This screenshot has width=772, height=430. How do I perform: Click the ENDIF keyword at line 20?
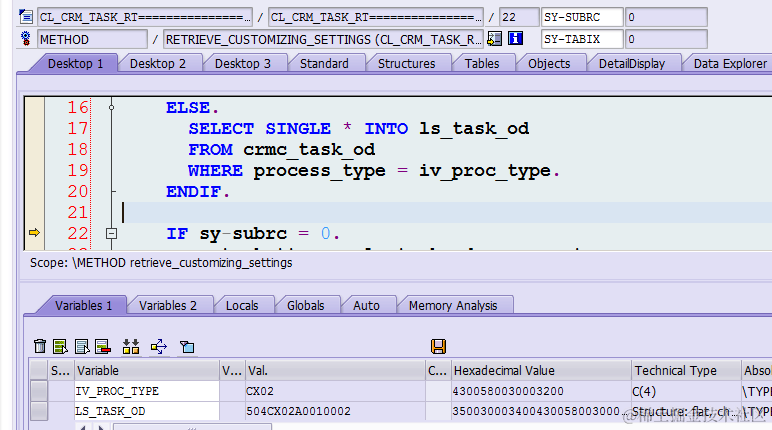[x=193, y=192]
